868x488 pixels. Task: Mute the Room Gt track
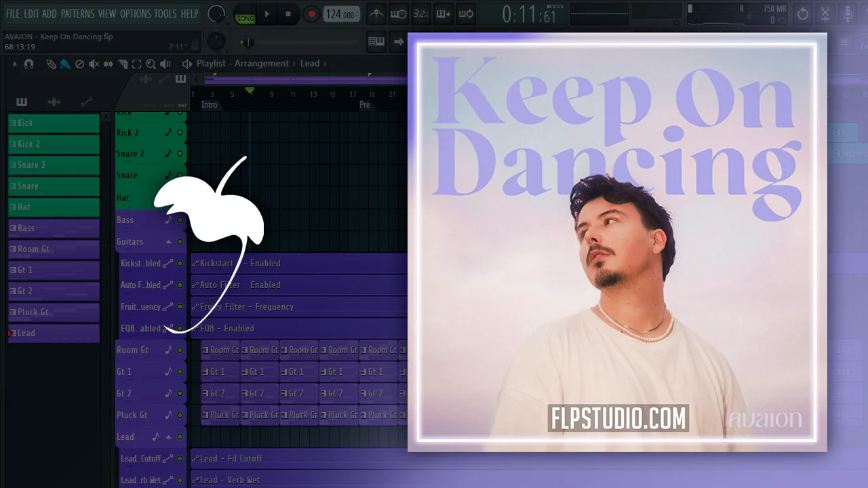coord(180,350)
